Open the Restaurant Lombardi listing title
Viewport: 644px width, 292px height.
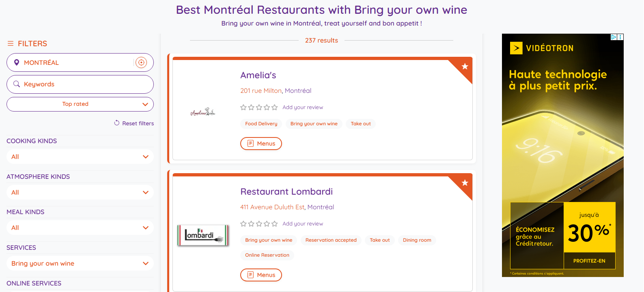pyautogui.click(x=286, y=191)
